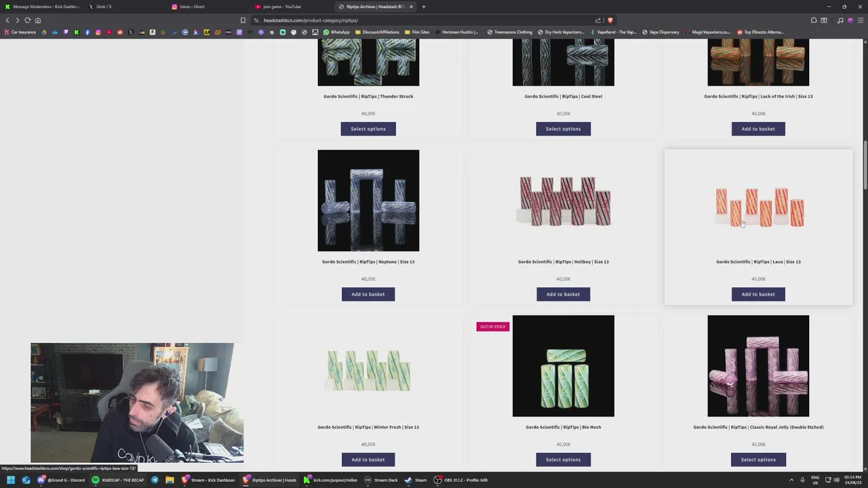Open the Windows Start menu

10,480
